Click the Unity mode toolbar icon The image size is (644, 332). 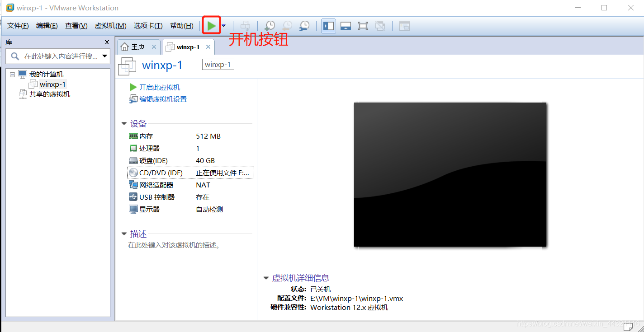coord(380,26)
